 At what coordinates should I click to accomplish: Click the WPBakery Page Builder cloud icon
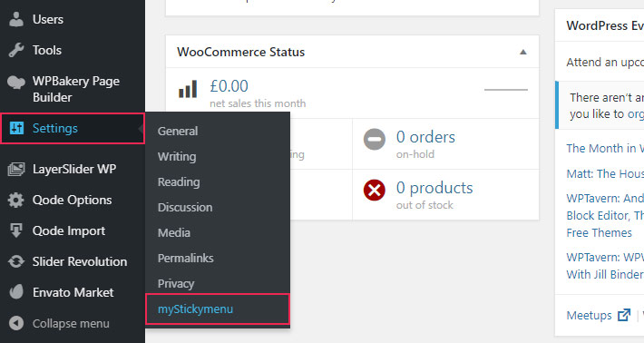point(16,83)
